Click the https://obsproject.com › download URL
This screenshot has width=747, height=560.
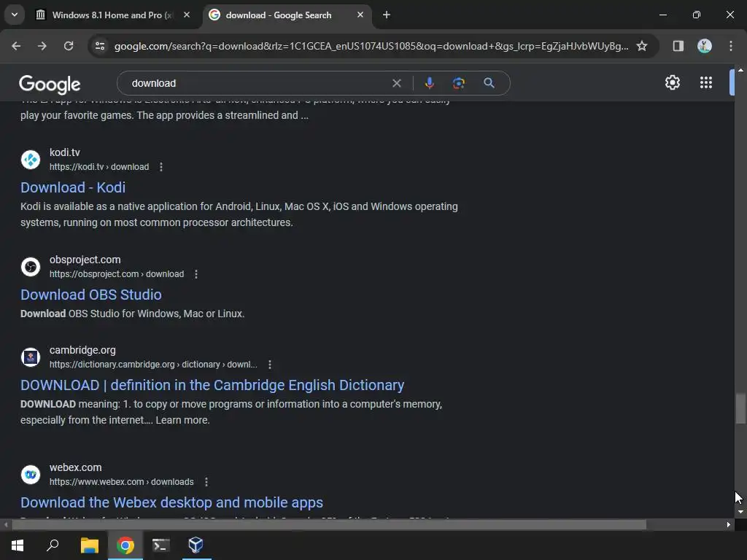(117, 274)
